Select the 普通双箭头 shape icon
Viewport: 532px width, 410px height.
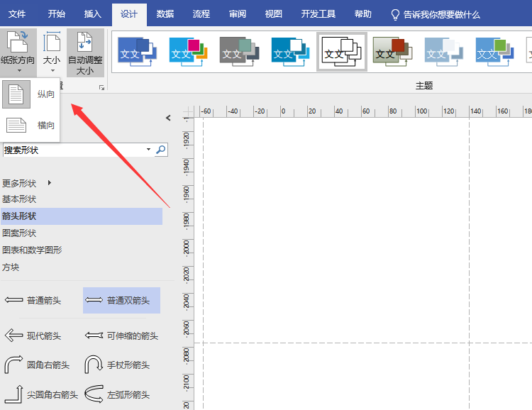(x=94, y=301)
